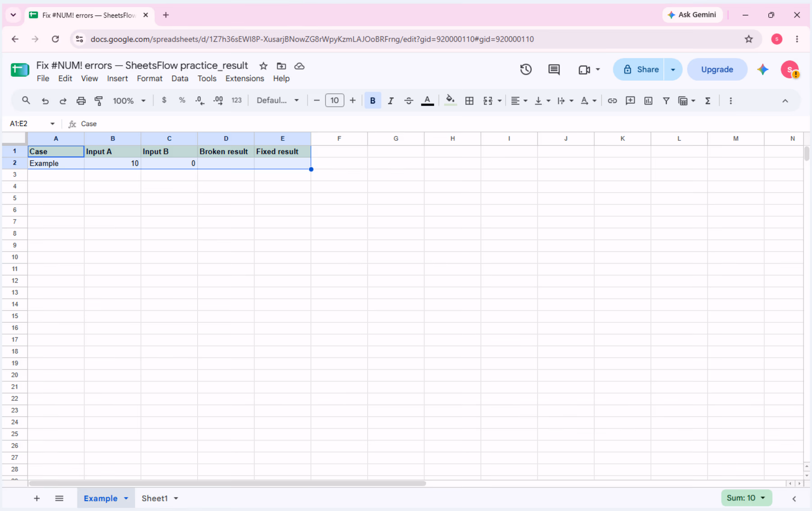
Task: Toggle bold formatting button
Action: click(373, 101)
